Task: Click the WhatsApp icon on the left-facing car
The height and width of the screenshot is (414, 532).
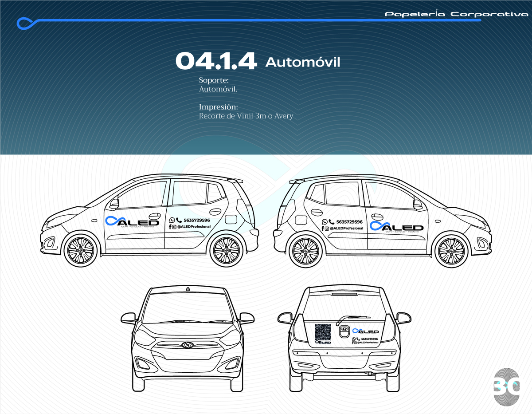Action: (172, 220)
